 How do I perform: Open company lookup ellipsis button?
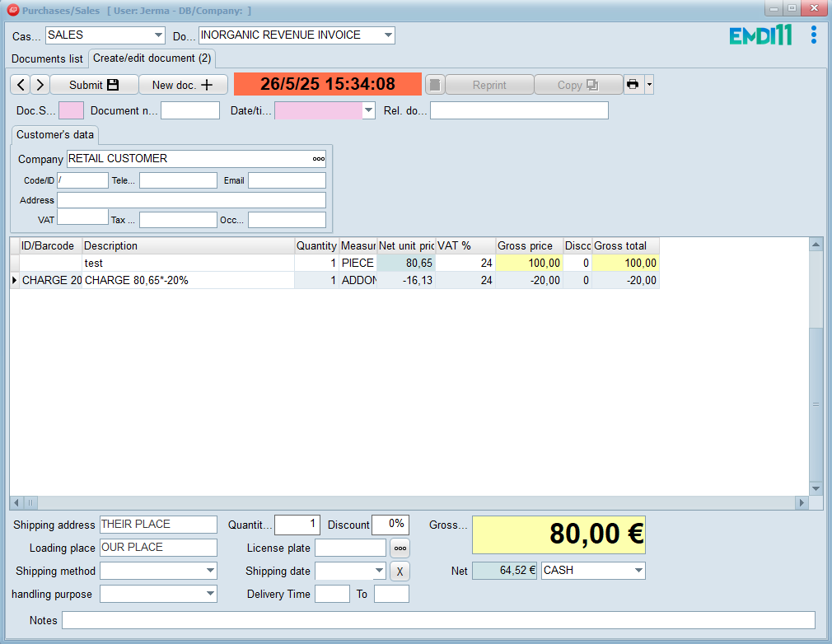point(319,159)
